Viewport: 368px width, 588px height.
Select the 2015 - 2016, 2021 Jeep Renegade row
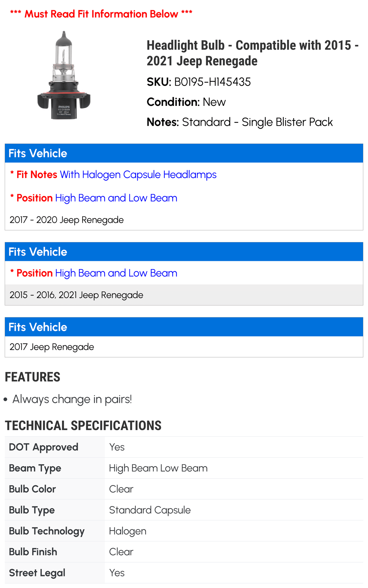(184, 295)
